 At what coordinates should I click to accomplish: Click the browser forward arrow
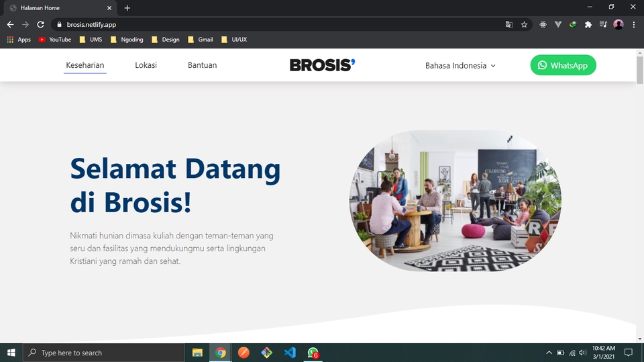pyautogui.click(x=25, y=25)
